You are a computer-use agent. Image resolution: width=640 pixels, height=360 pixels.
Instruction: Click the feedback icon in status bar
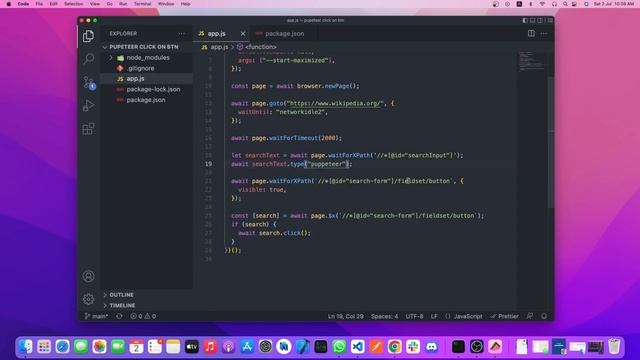[x=530, y=316]
